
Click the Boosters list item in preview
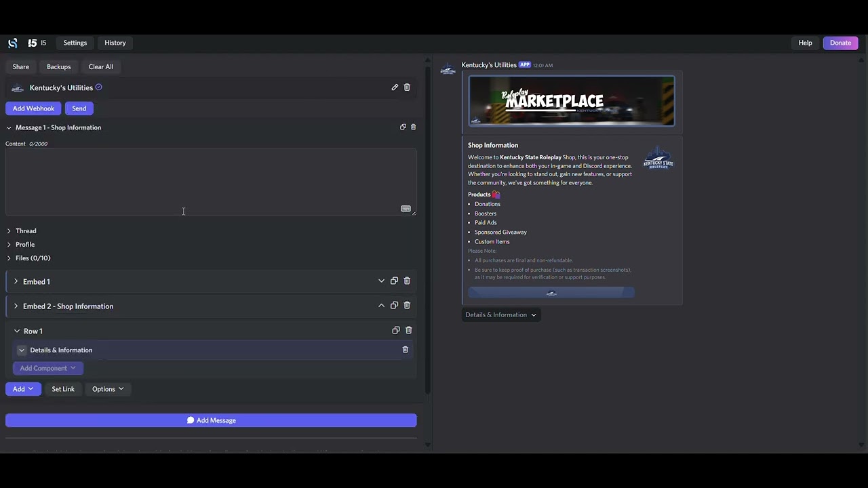[x=486, y=213]
